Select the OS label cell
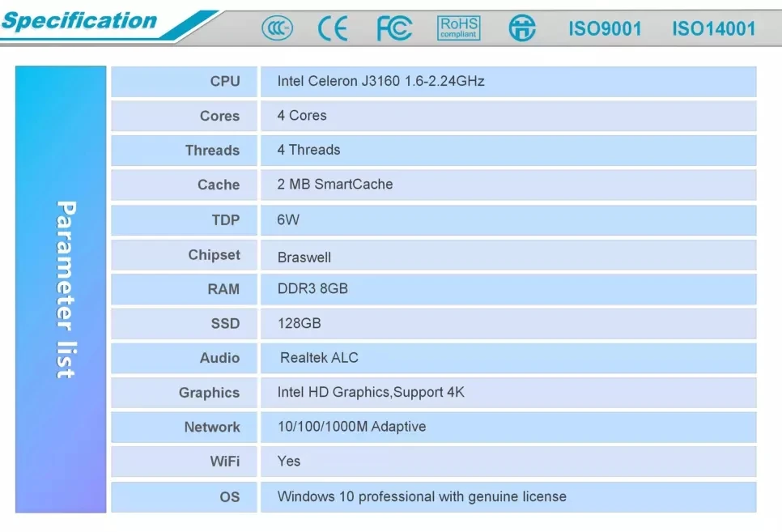Image resolution: width=782 pixels, height=532 pixels. (184, 497)
